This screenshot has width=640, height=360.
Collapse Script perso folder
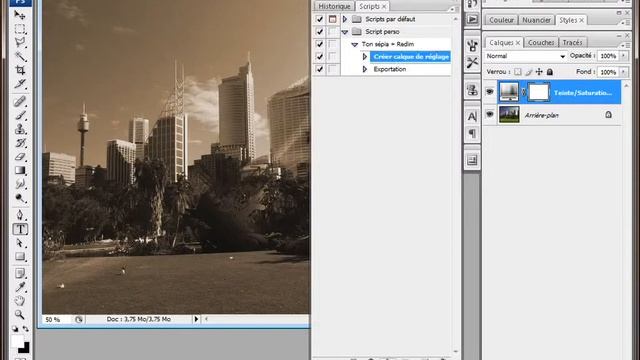[x=345, y=32]
